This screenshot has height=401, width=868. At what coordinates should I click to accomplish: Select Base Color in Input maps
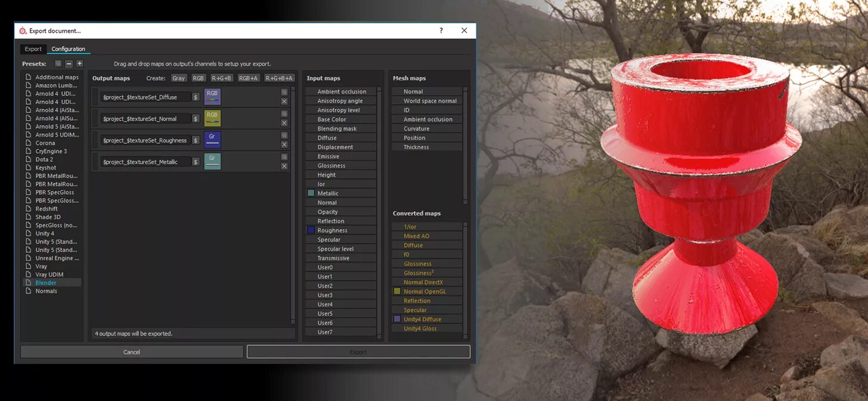tap(340, 119)
